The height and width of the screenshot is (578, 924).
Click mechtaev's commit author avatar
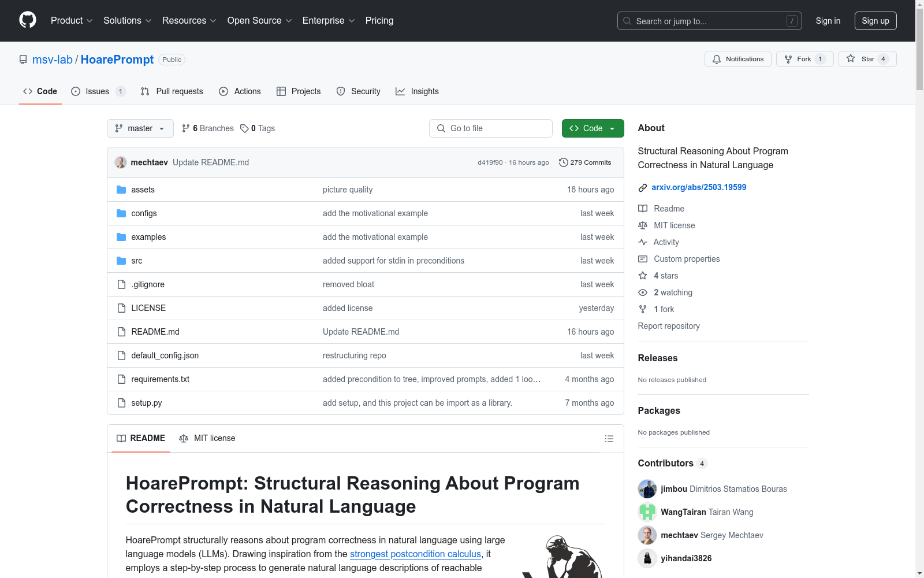coord(121,162)
